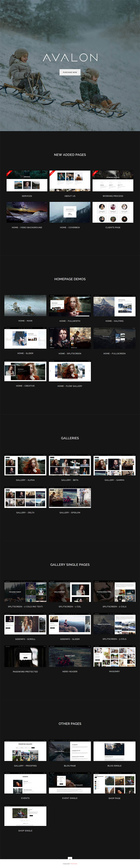
Task: Click the SHOP SINGLE caption
Action: [x=25, y=831]
